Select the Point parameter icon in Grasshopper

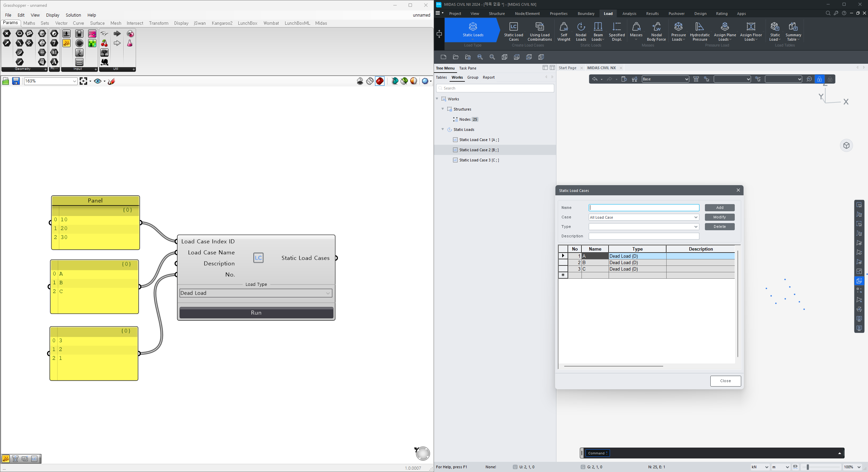pyautogui.click(x=7, y=34)
